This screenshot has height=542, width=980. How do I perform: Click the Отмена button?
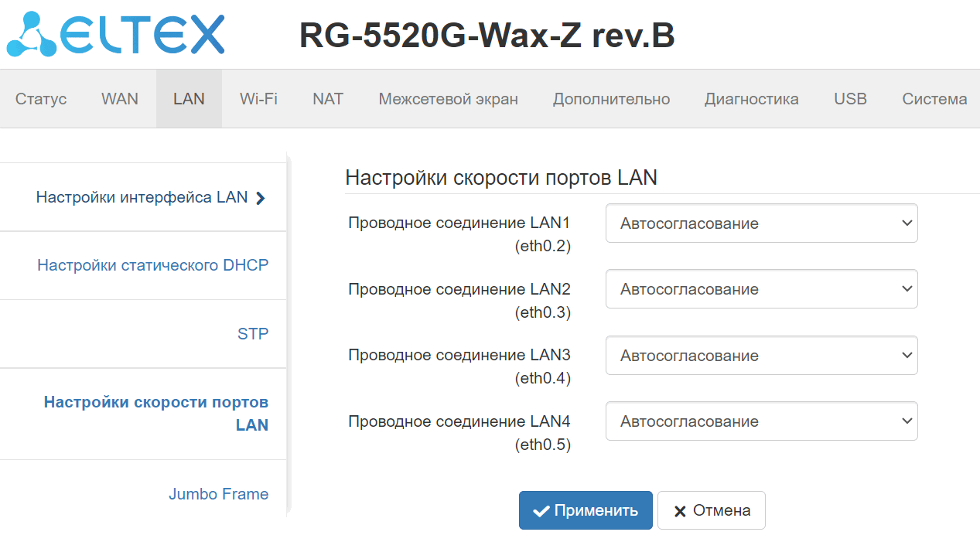click(711, 510)
